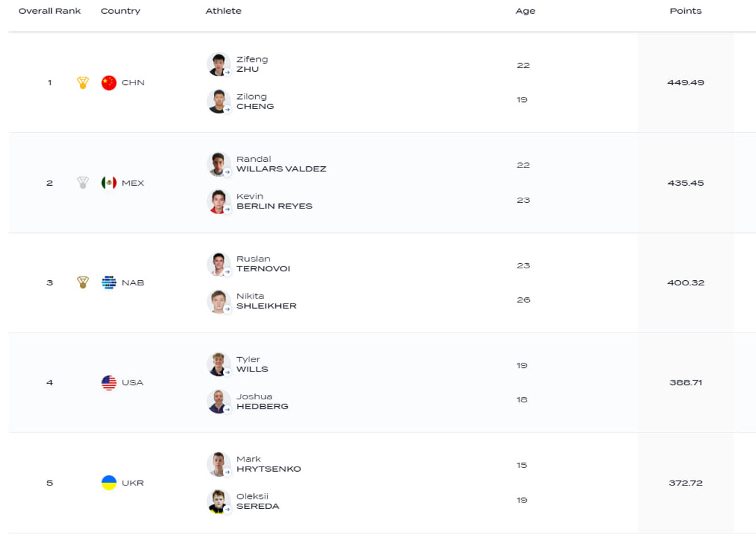
Task: Click the USA flag icon
Action: click(x=109, y=382)
